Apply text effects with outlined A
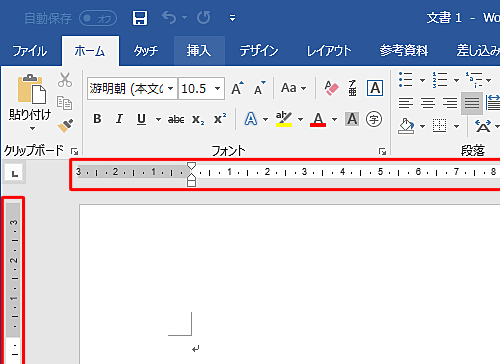 point(251,119)
